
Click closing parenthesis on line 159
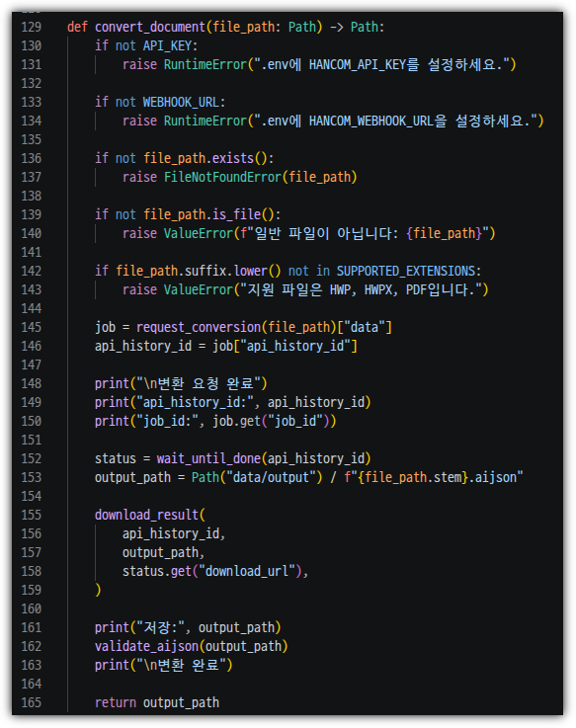[98, 590]
